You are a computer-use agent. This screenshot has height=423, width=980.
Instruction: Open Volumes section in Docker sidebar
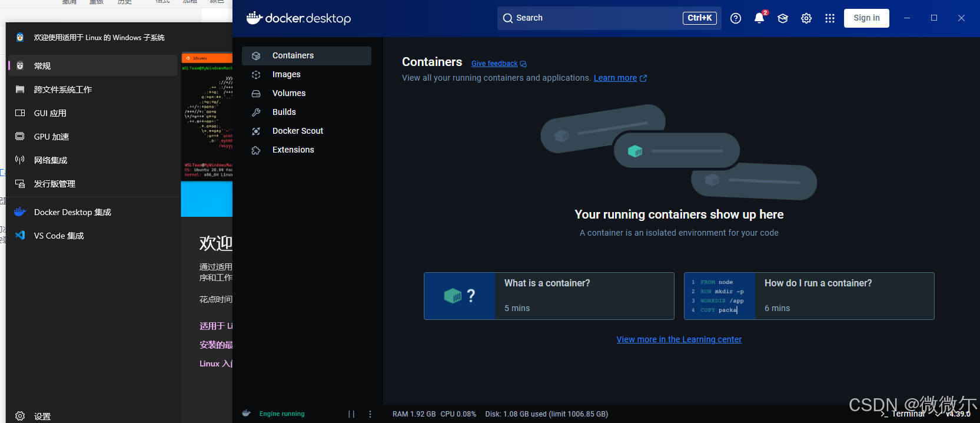coord(306,93)
